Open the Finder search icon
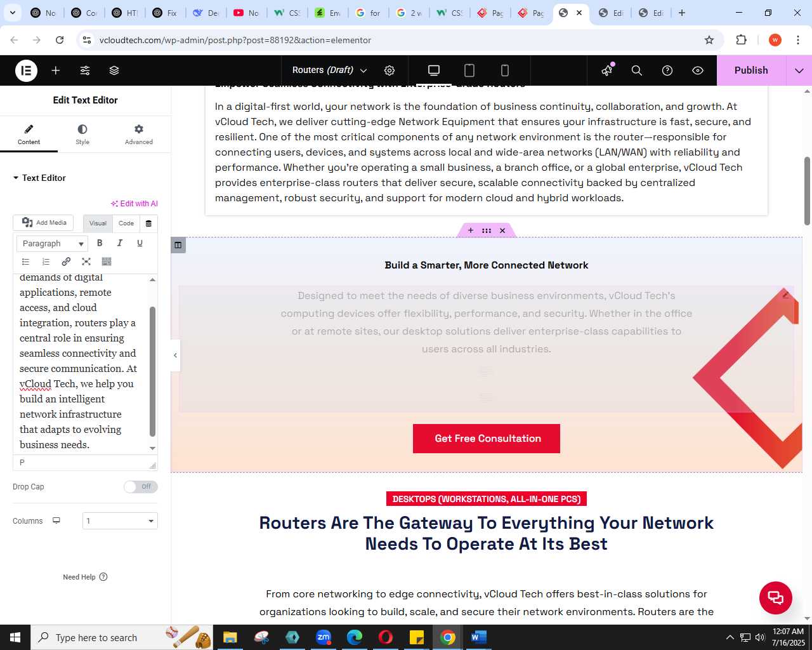Viewport: 812px width, 650px height. click(637, 70)
